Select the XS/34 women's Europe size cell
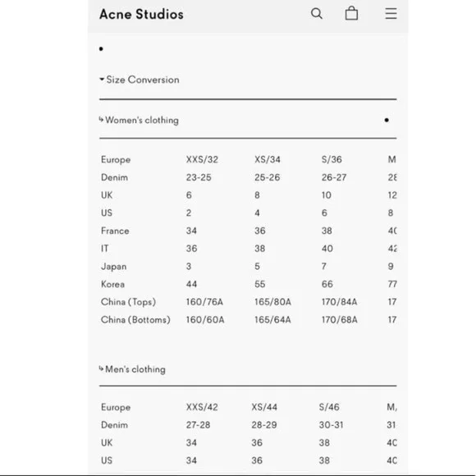 [268, 160]
